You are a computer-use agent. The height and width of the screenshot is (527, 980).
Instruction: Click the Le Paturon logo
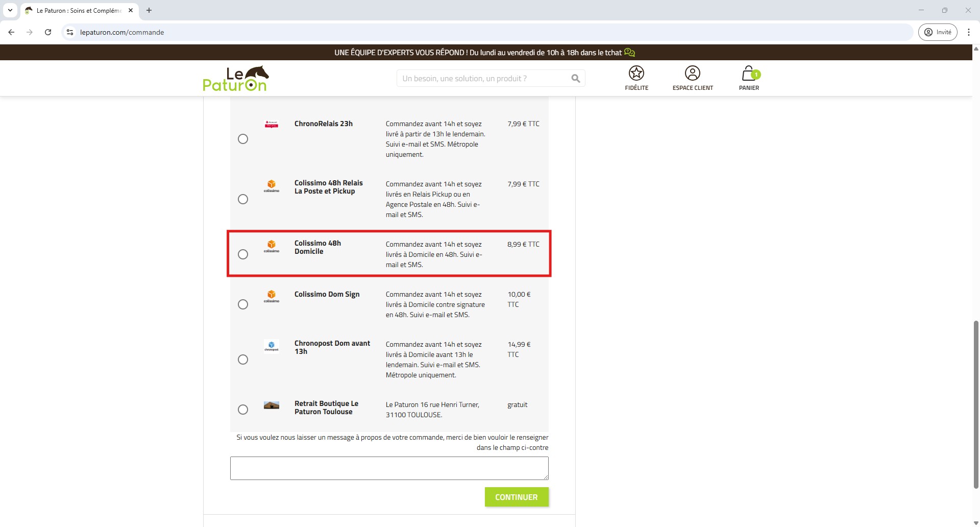click(235, 79)
